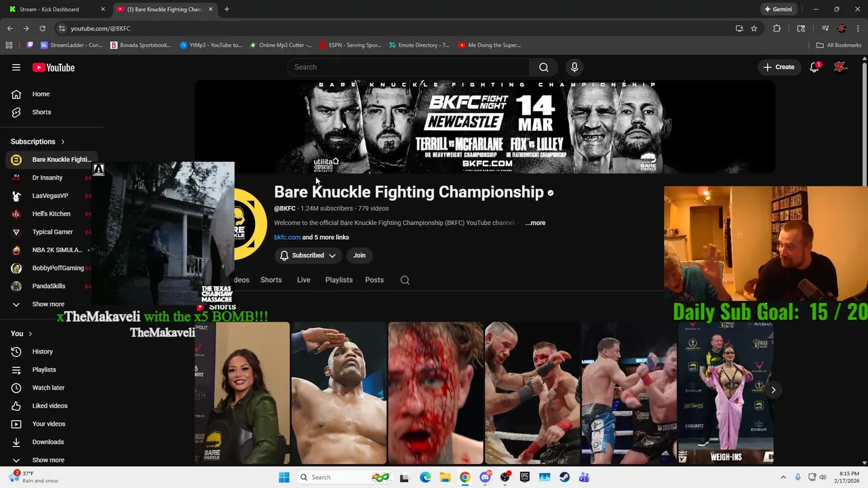Search within the BKFC channel
This screenshot has height=488, width=868.
tap(405, 280)
